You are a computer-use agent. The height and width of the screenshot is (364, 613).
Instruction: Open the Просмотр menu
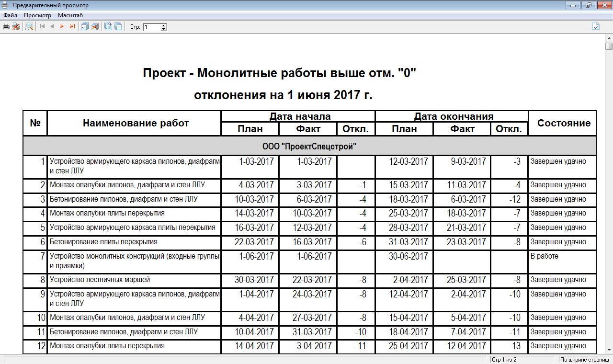tap(37, 15)
